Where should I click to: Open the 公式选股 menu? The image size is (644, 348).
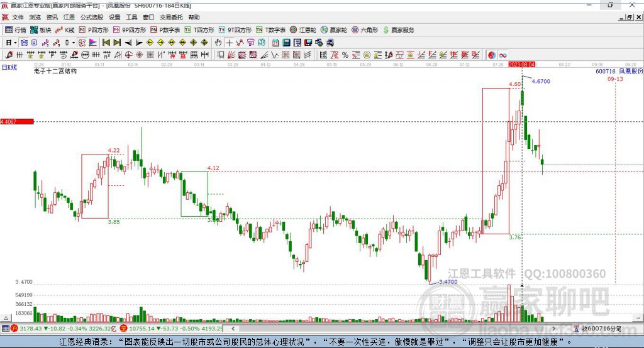click(x=92, y=17)
